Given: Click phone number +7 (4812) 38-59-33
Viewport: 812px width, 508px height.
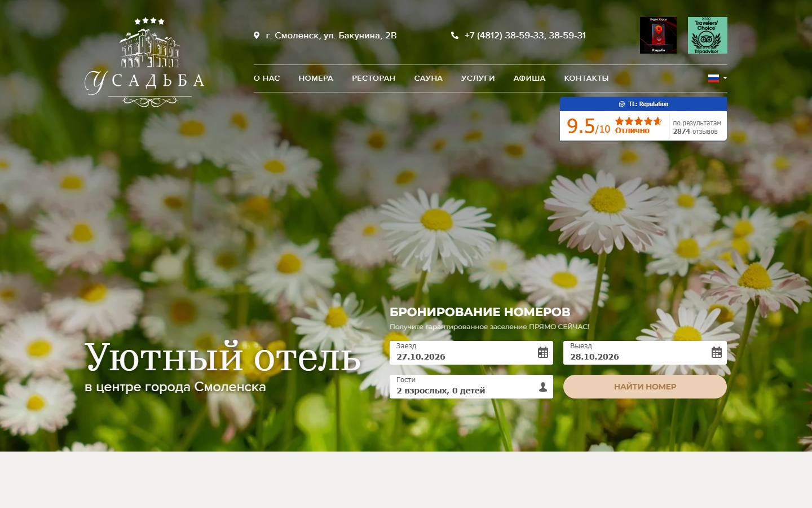Looking at the screenshot, I should point(504,36).
